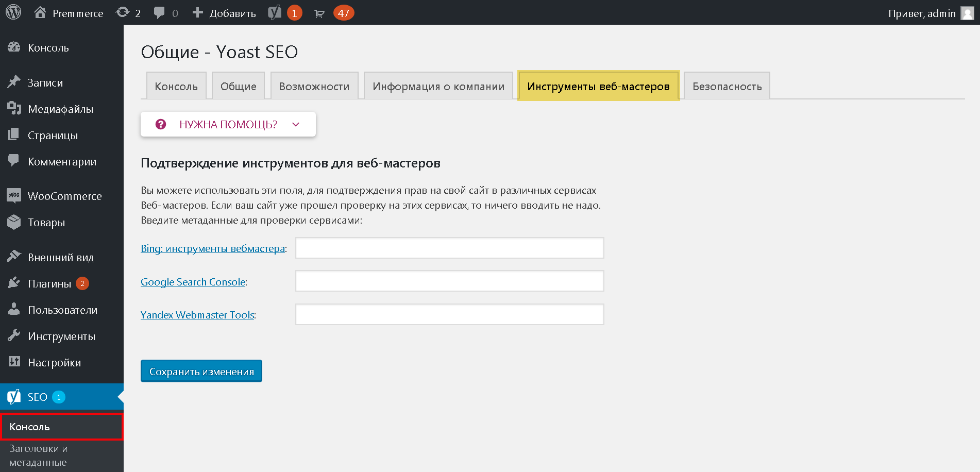Expand the НУЖНА ПОМОЩЬ chevron
980x472 pixels.
296,124
